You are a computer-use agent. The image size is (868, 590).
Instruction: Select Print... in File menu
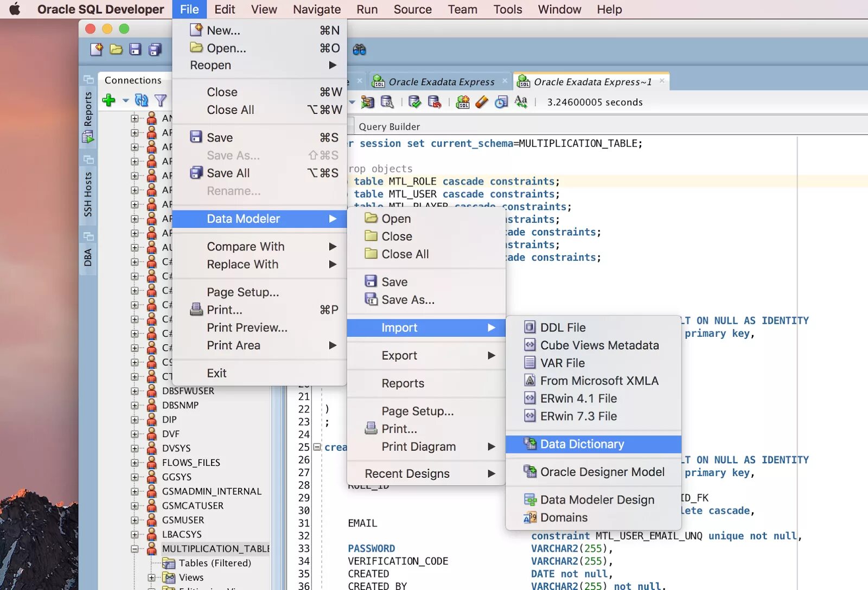coord(259,310)
